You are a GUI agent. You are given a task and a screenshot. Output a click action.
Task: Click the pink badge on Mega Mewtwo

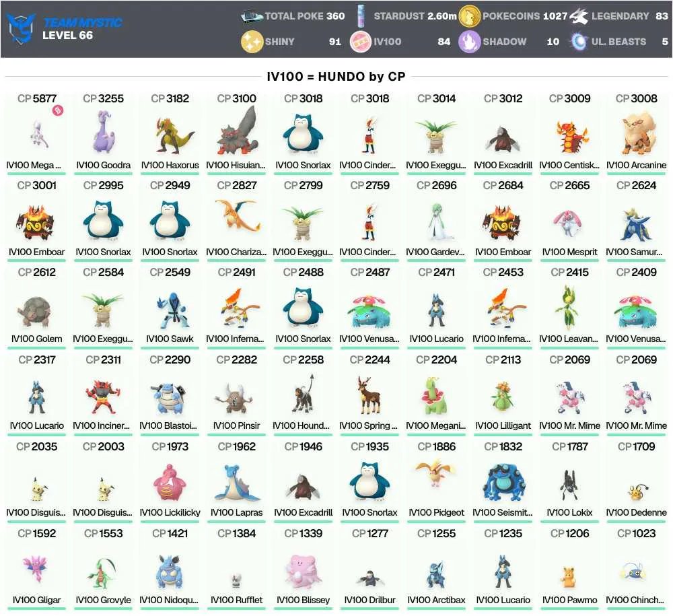click(57, 110)
